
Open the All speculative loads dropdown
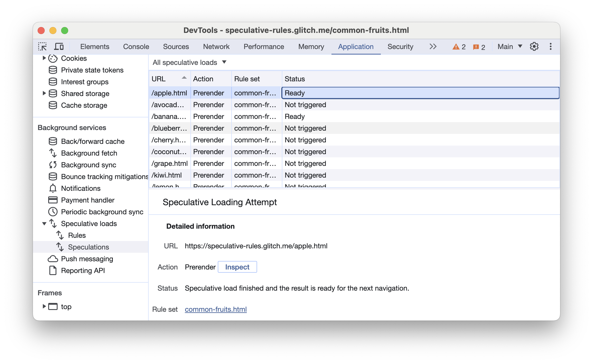coord(189,62)
